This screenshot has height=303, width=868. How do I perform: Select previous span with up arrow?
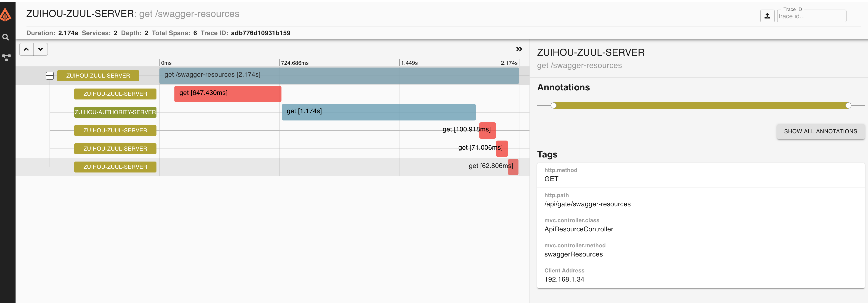26,49
